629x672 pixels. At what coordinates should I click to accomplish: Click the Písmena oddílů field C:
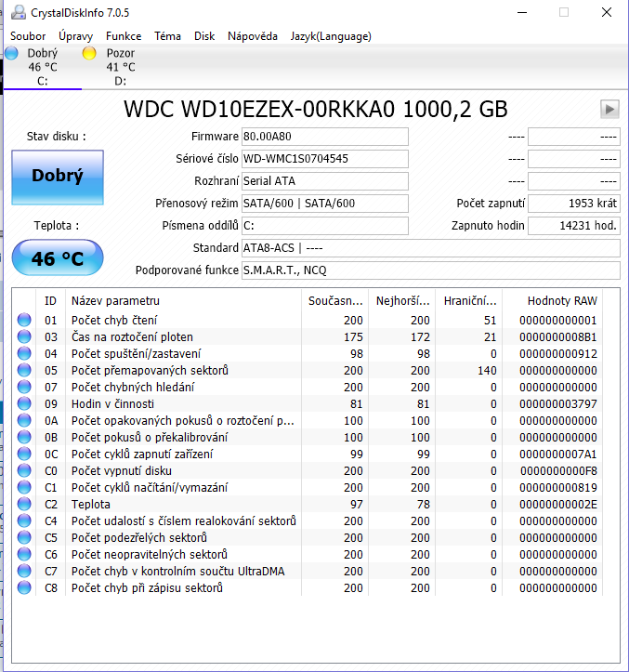[x=325, y=226]
